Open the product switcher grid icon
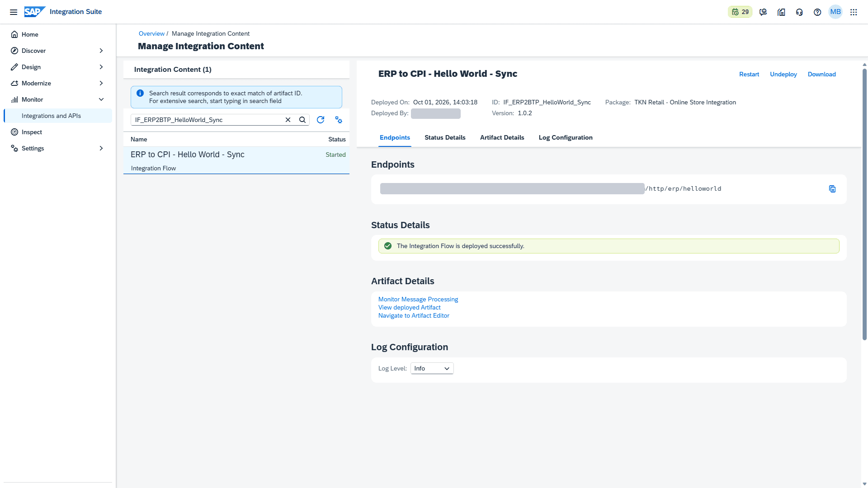Image resolution: width=868 pixels, height=488 pixels. pos(854,12)
